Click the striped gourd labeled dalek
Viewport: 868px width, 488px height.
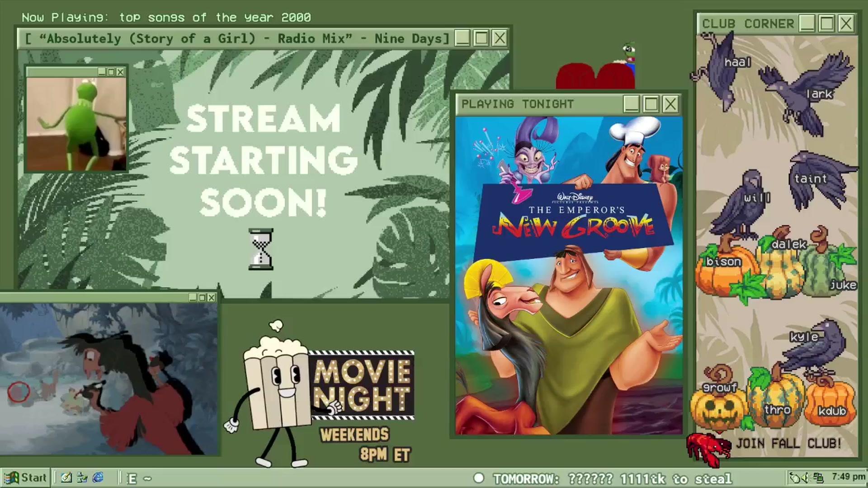click(781, 266)
